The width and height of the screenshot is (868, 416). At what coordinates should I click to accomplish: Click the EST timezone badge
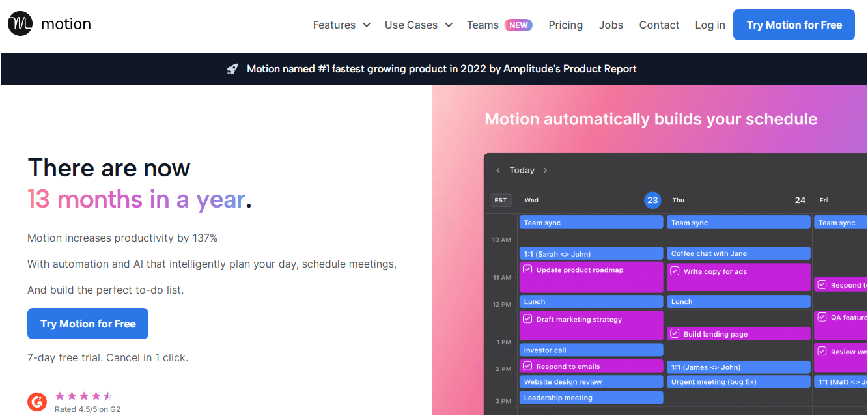500,200
